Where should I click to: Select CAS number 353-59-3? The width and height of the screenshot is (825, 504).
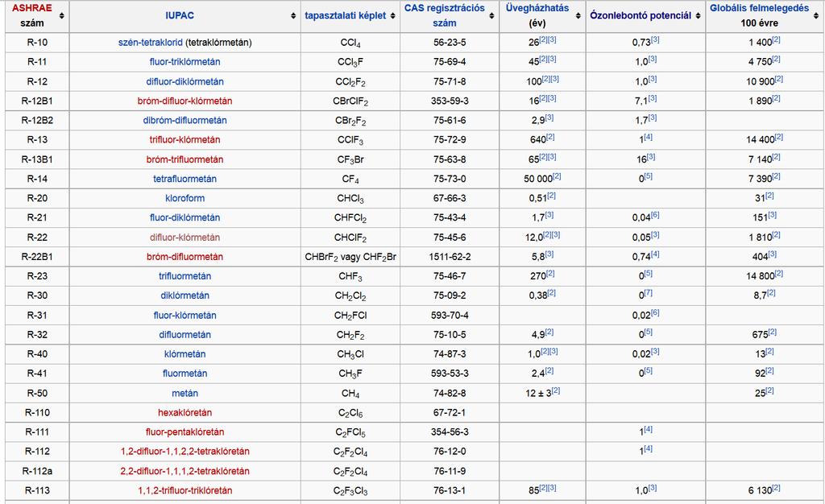(450, 101)
